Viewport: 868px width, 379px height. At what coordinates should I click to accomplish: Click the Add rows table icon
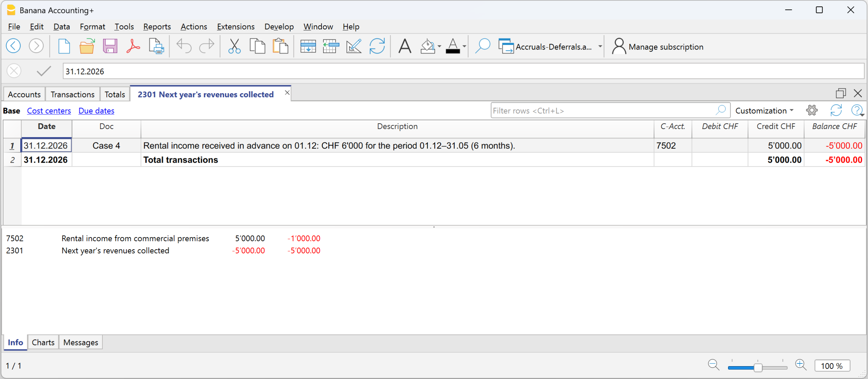pos(308,46)
